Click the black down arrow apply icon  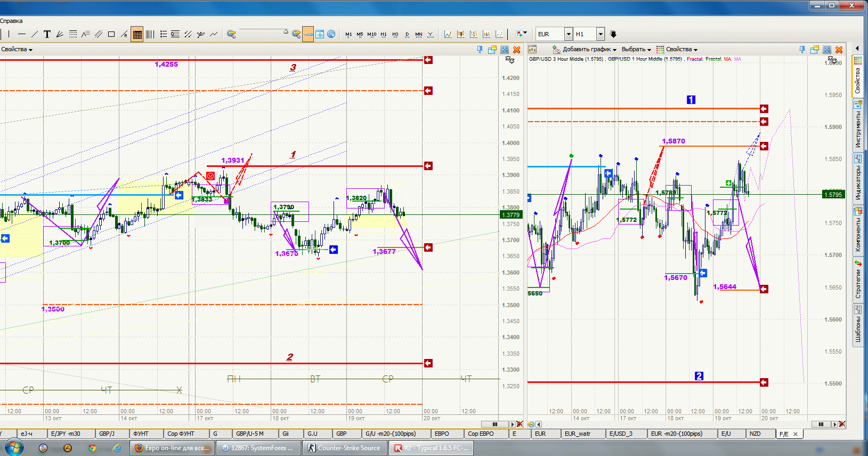[613, 34]
